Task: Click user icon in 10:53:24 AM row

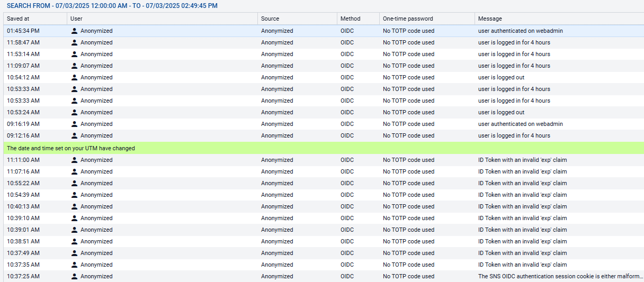Action: [75, 112]
